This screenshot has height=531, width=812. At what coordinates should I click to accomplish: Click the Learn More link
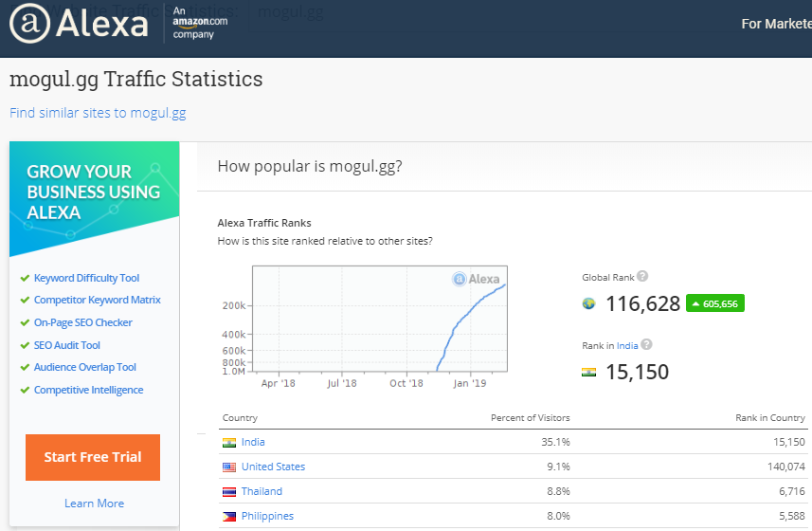(x=94, y=504)
